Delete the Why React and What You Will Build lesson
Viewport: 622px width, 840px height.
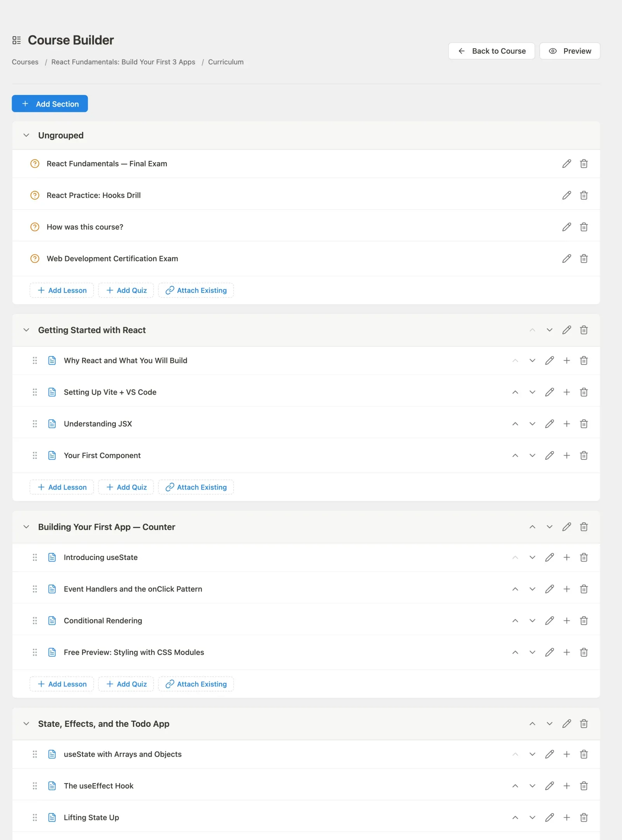584,360
